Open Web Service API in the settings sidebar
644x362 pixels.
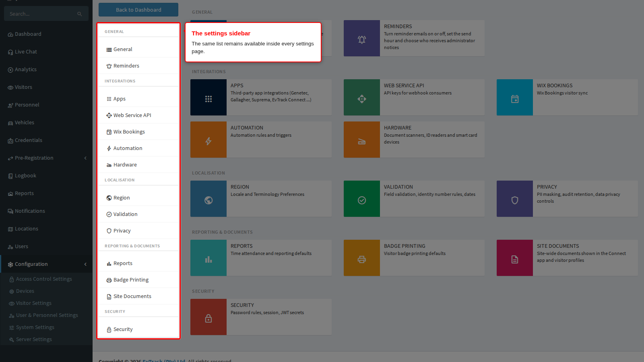coord(138,115)
